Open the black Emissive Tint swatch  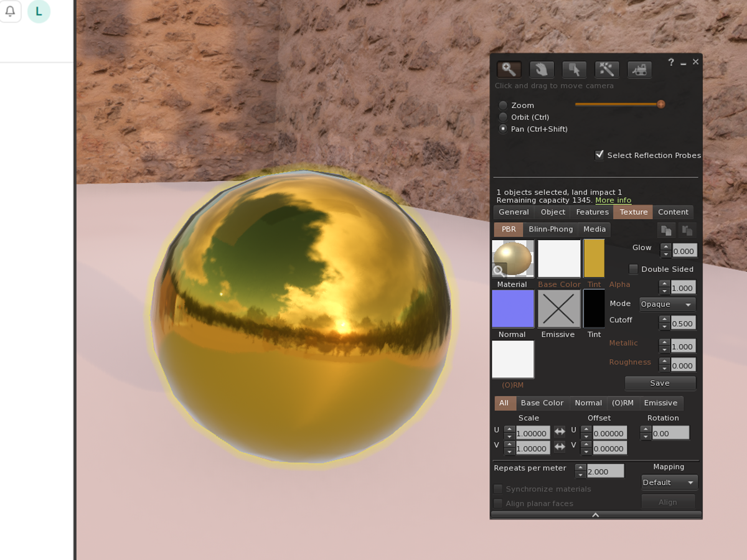pyautogui.click(x=594, y=309)
